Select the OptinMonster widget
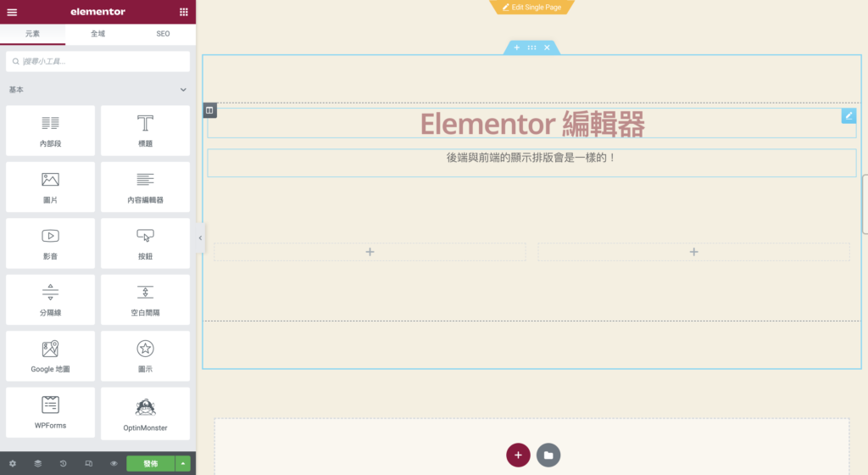This screenshot has width=868, height=475. point(145,414)
